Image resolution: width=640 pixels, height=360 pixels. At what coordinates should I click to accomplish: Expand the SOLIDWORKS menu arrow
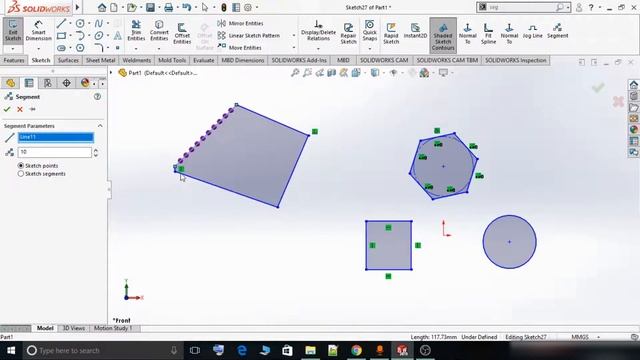click(77, 7)
